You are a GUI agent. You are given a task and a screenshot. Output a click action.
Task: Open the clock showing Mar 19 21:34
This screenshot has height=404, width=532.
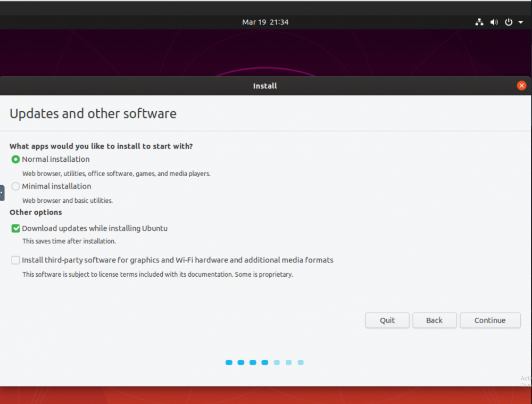coord(265,22)
